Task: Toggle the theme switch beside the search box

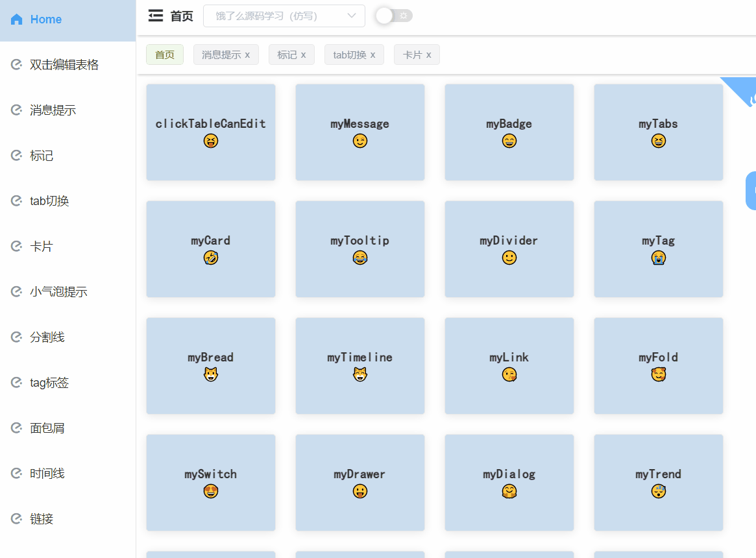Action: (393, 16)
